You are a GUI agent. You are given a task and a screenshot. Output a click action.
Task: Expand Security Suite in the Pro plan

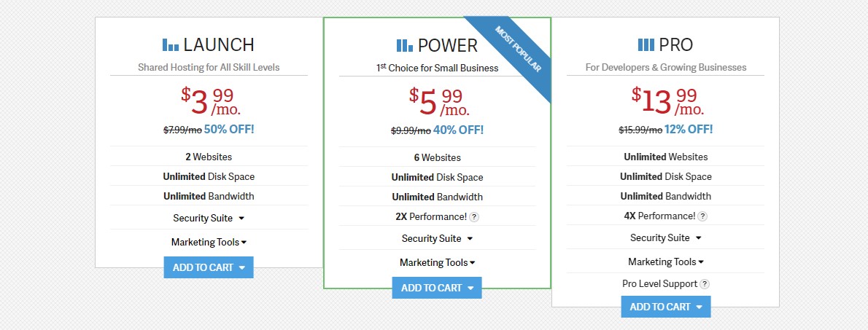(666, 237)
